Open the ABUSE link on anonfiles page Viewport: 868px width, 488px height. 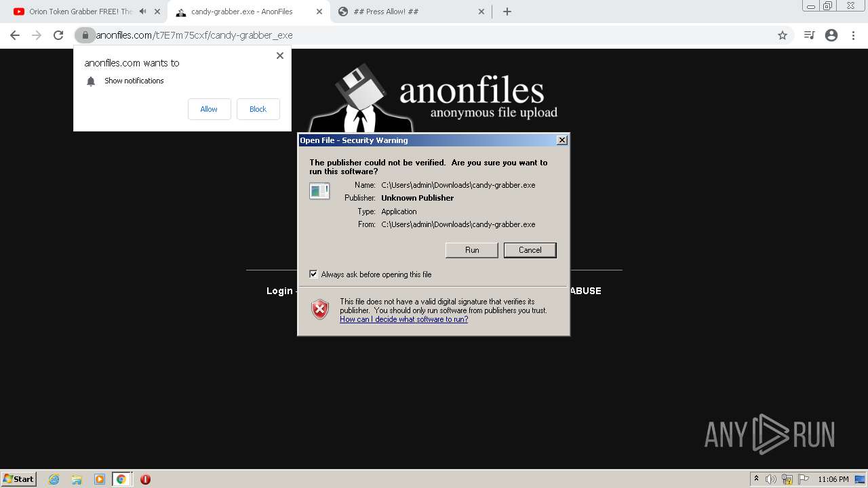click(585, 291)
